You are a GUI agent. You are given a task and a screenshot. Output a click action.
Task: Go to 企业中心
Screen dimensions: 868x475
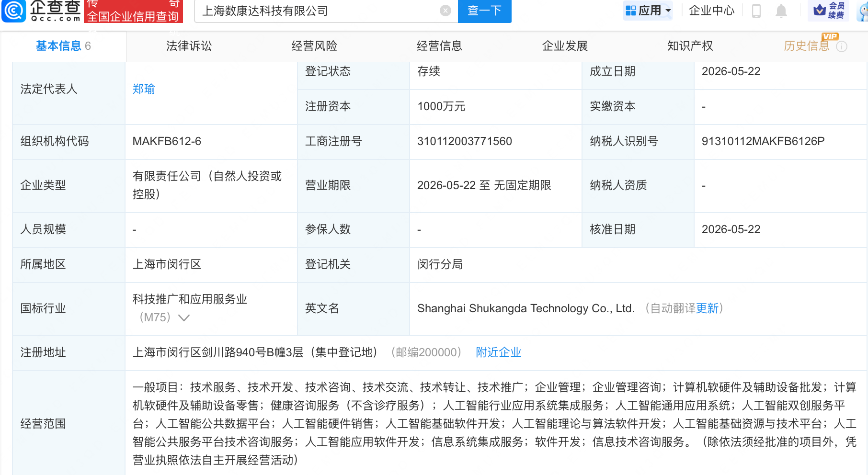tap(711, 11)
